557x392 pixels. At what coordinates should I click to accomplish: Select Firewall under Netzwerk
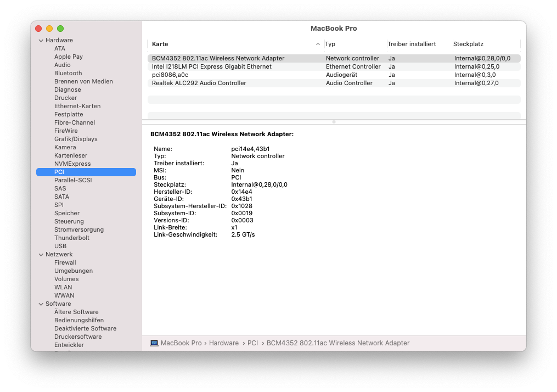(x=65, y=262)
